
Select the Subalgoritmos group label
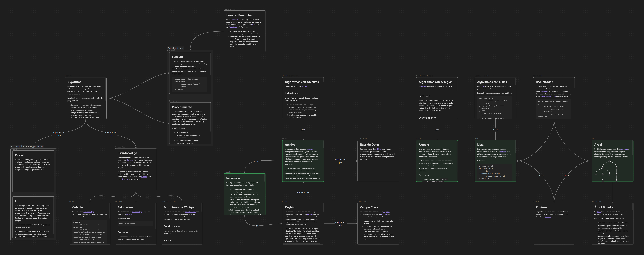coord(175,48)
